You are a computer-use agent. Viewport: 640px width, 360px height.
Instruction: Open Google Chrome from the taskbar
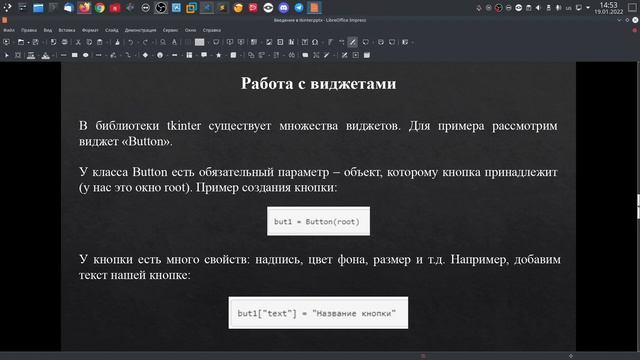click(100, 8)
